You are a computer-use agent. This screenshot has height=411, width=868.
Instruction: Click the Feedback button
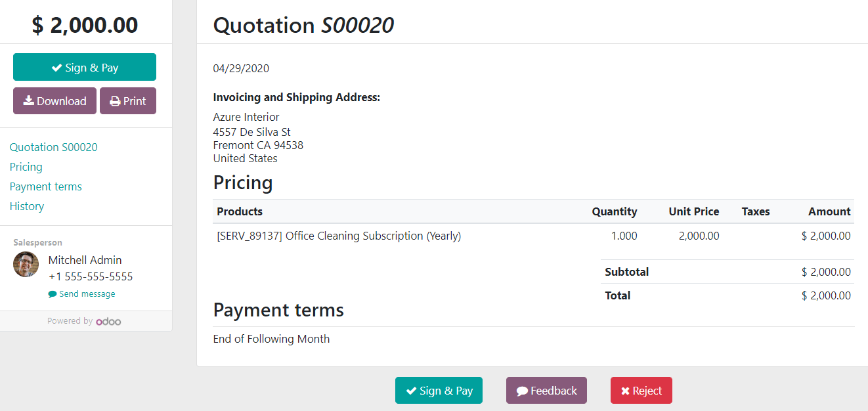[546, 390]
